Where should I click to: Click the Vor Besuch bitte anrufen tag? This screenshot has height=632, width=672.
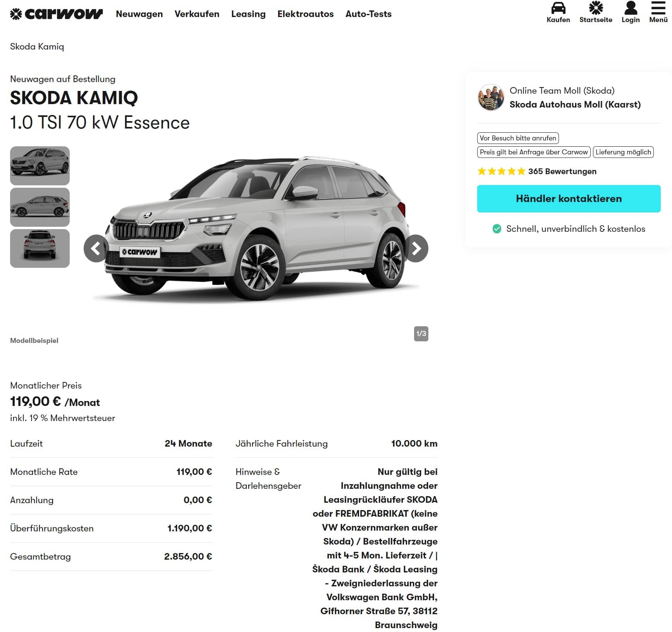pyautogui.click(x=518, y=138)
